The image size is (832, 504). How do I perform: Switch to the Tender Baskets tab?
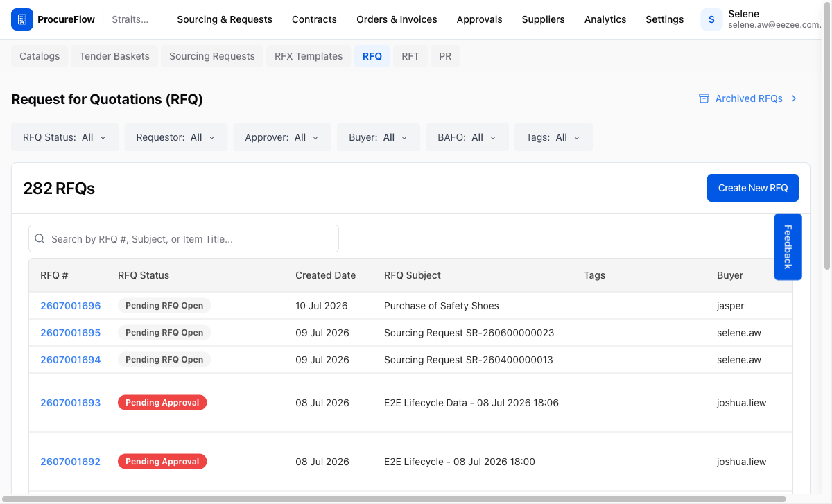point(114,56)
